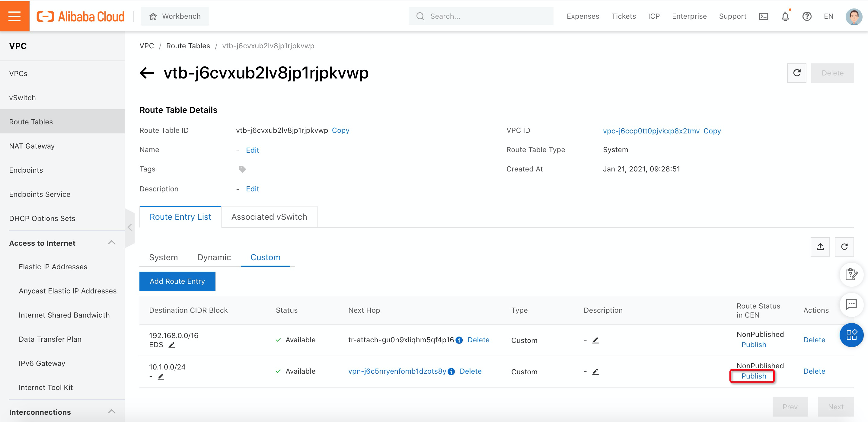Open the chat feedback floating icon
868x422 pixels.
click(x=851, y=305)
